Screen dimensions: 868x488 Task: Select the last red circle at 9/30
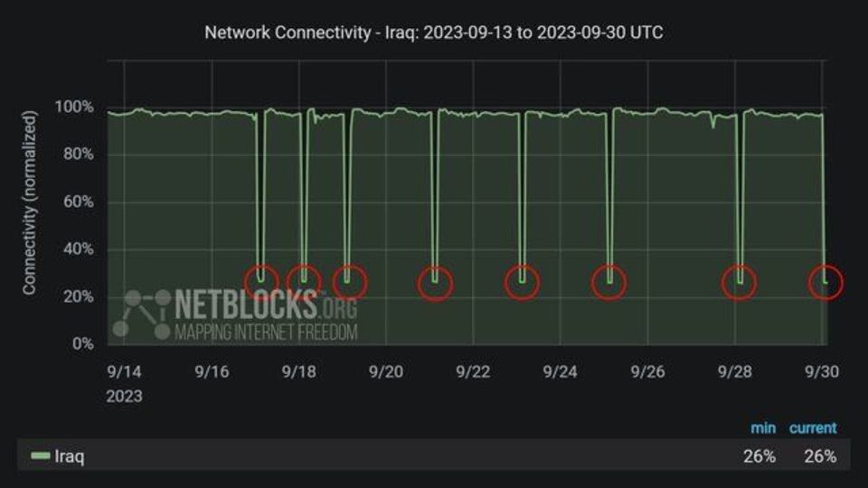(x=826, y=283)
